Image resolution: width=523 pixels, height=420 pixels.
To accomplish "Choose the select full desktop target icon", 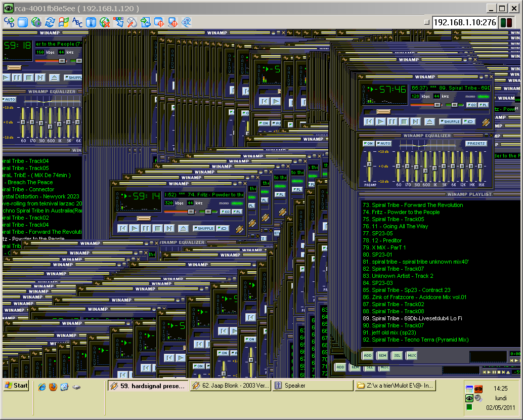I will [x=173, y=22].
